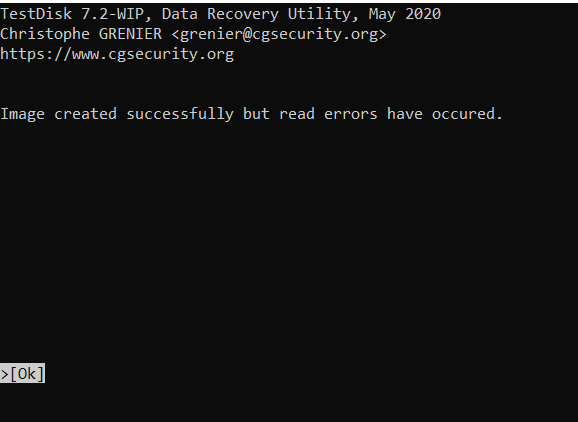578x422 pixels.
Task: Click the word successfully in the message
Action: (180, 114)
